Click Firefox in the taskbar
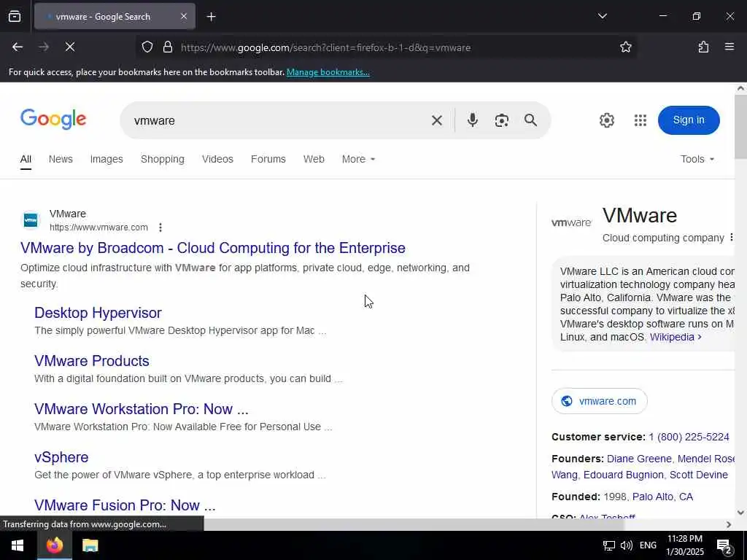Viewport: 747px width, 560px height. (x=54, y=545)
